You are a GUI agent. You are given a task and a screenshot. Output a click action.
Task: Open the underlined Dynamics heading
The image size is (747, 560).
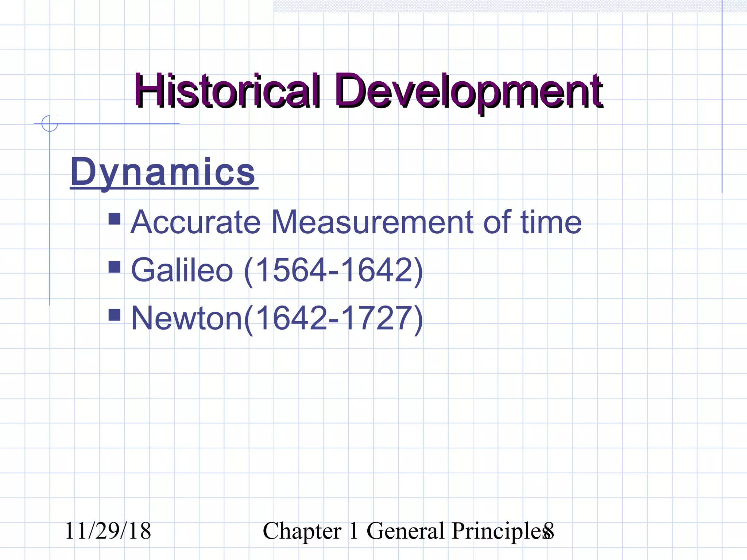point(163,172)
